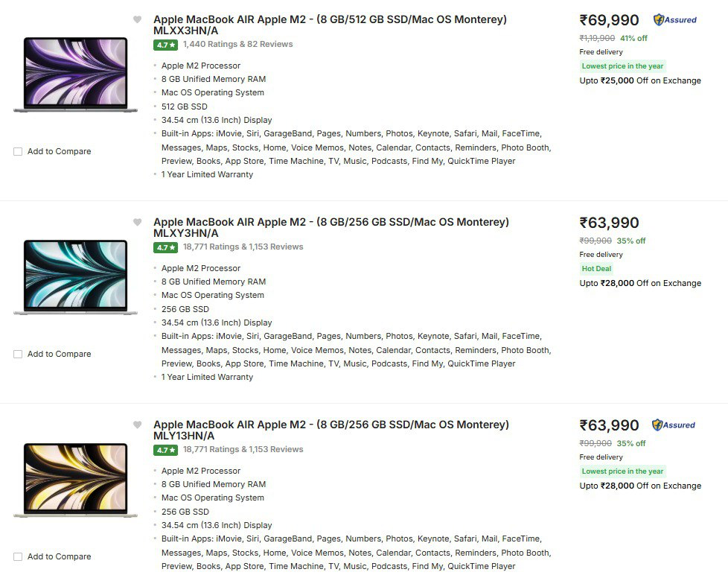
Task: Enable Add to Compare for MLY13HN/A MacBook
Action: [x=18, y=556]
